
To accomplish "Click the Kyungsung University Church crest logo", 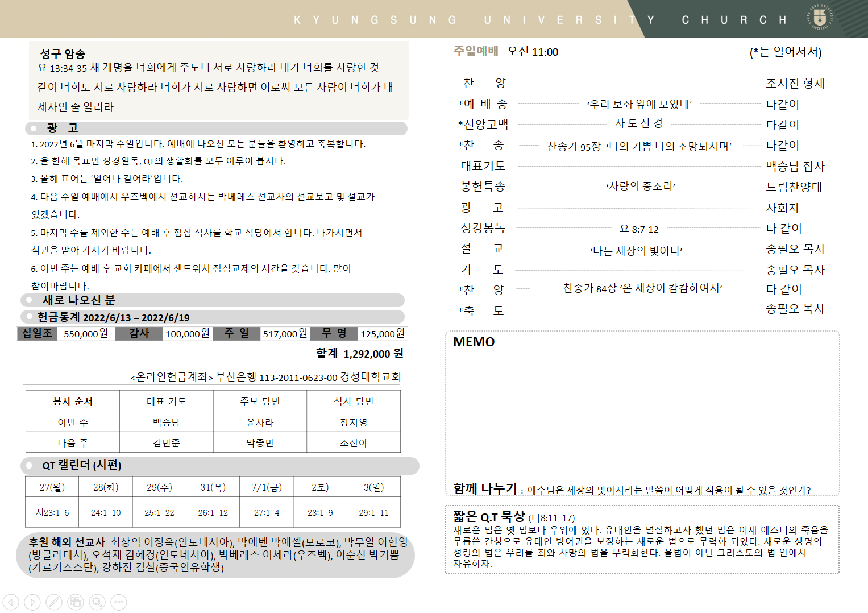I will tap(820, 17).
